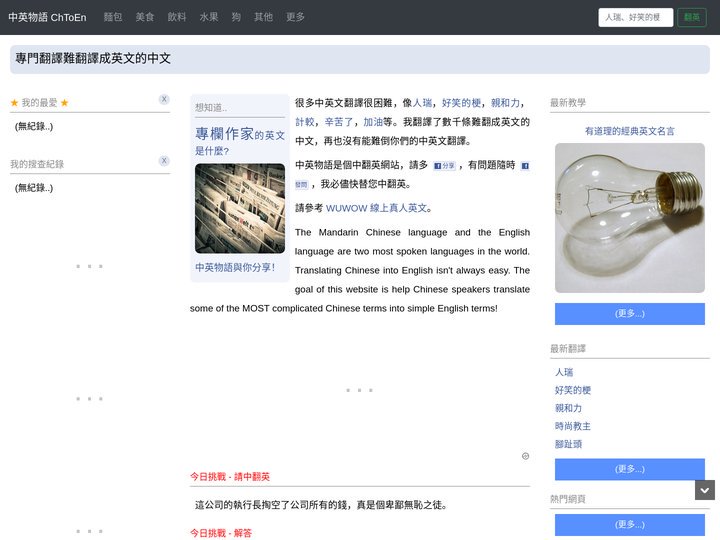Click the green 翻英 search button

click(692, 17)
